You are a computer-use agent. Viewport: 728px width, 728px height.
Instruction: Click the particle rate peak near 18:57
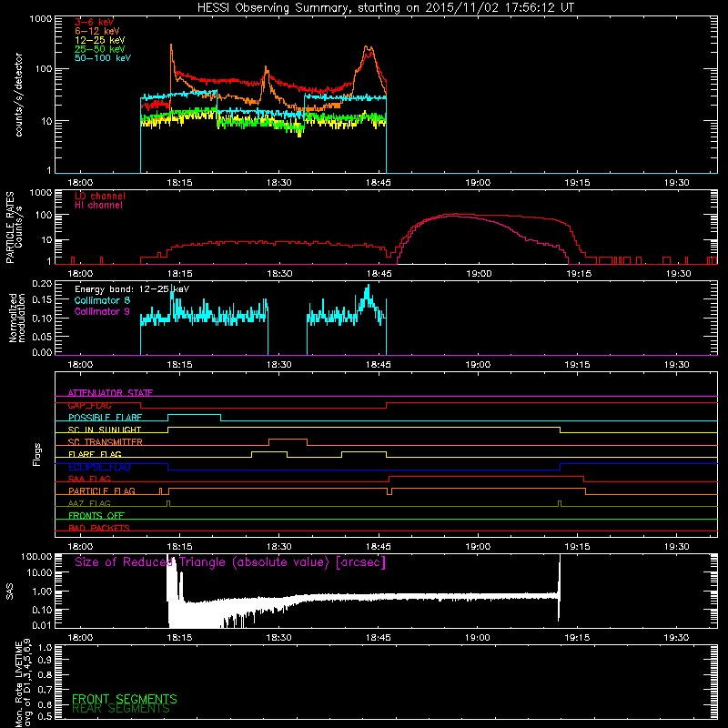coord(457,215)
